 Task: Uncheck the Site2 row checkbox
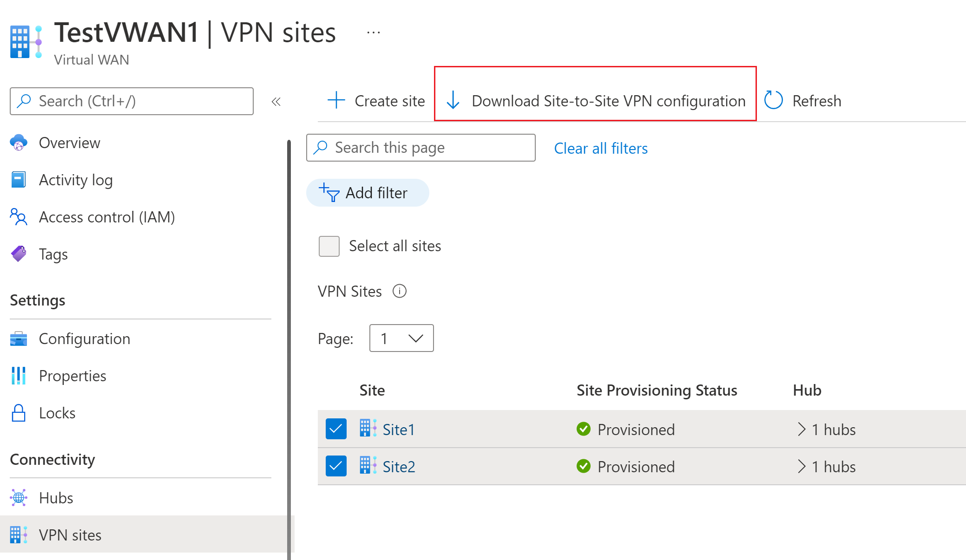336,466
